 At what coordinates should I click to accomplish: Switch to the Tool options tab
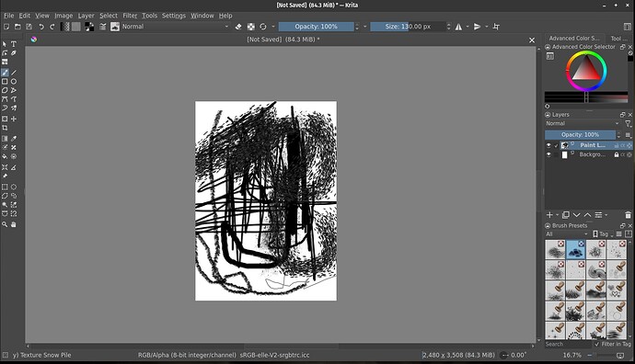[618, 39]
